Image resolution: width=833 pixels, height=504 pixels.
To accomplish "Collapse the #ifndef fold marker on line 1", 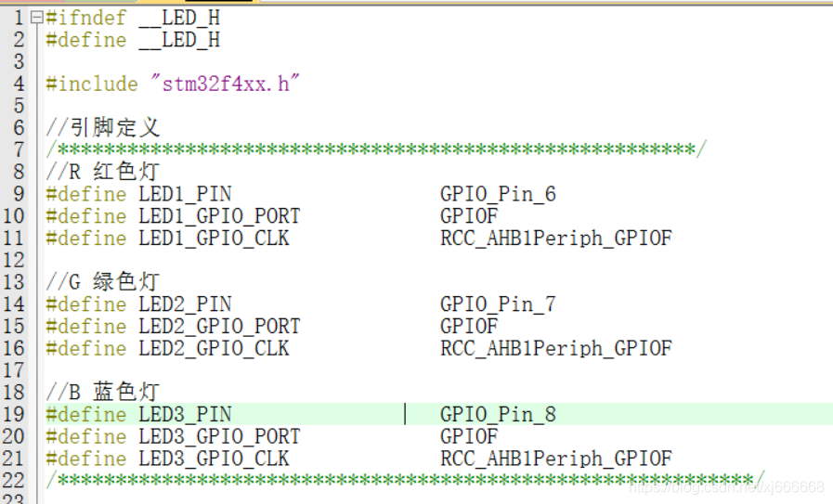I will [x=36, y=18].
